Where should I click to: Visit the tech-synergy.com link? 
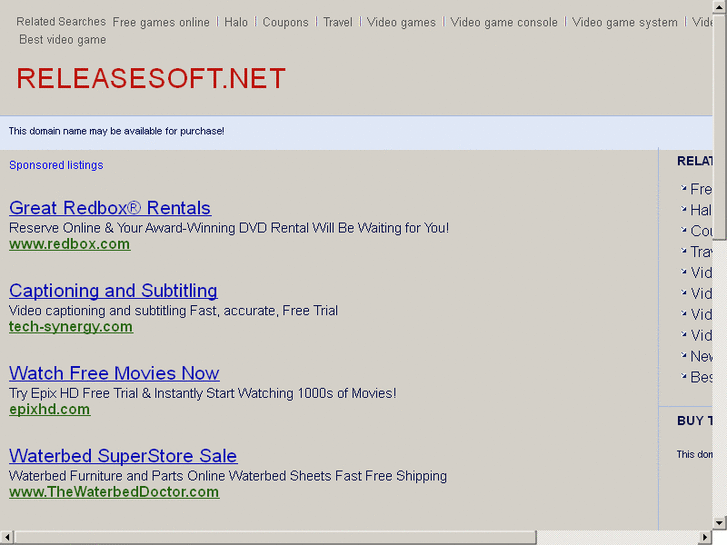point(71,327)
